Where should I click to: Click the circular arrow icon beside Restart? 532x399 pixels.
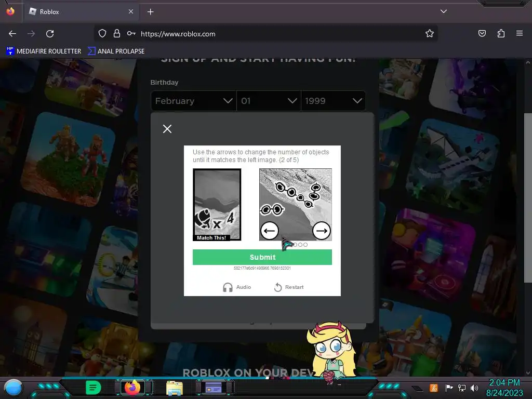pyautogui.click(x=278, y=287)
